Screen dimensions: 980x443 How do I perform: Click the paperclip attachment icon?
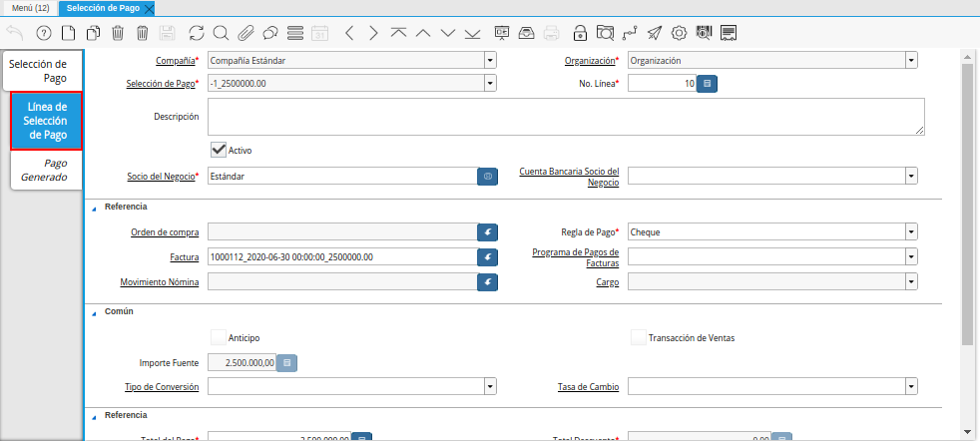tap(245, 33)
